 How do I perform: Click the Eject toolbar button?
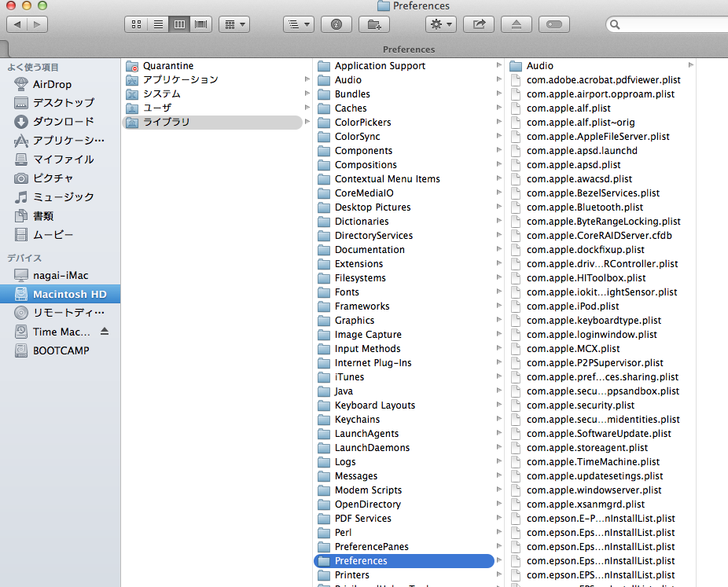click(x=516, y=24)
